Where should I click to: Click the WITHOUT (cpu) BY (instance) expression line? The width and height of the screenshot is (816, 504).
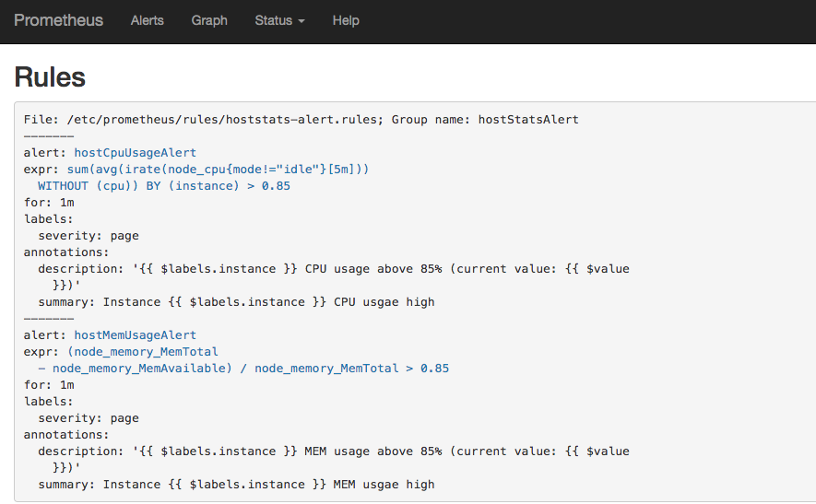click(164, 186)
